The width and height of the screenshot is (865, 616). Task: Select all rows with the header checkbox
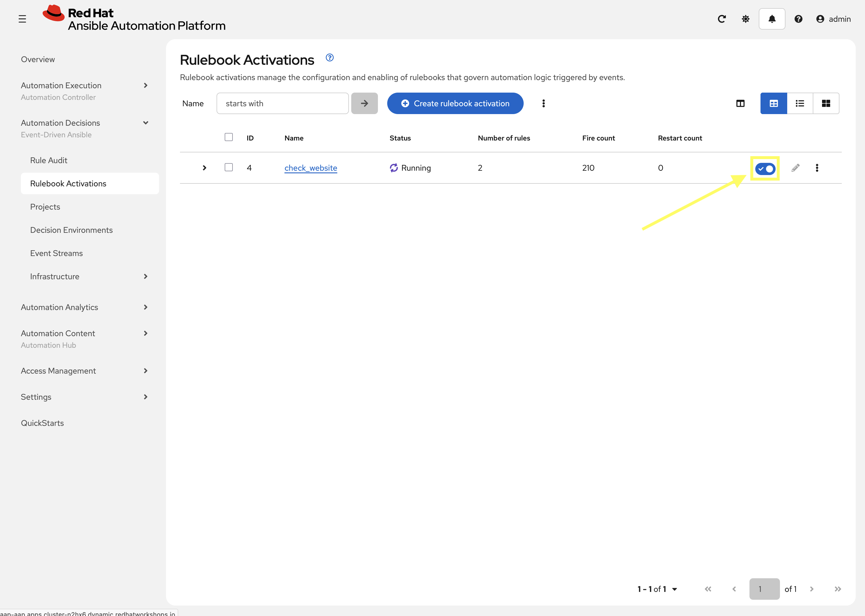click(229, 137)
